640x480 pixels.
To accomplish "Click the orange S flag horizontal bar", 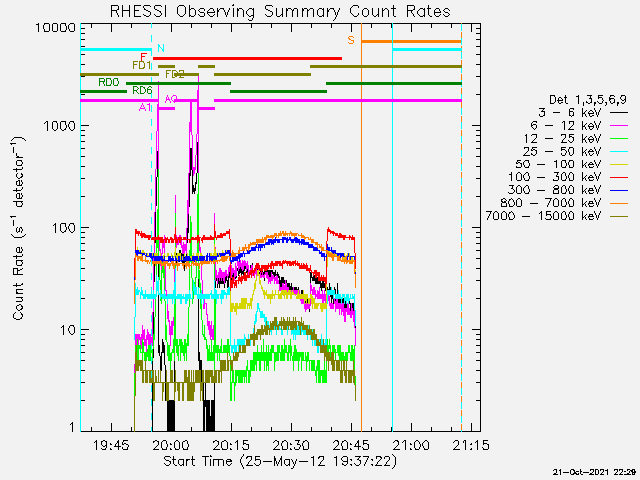I will coord(411,41).
